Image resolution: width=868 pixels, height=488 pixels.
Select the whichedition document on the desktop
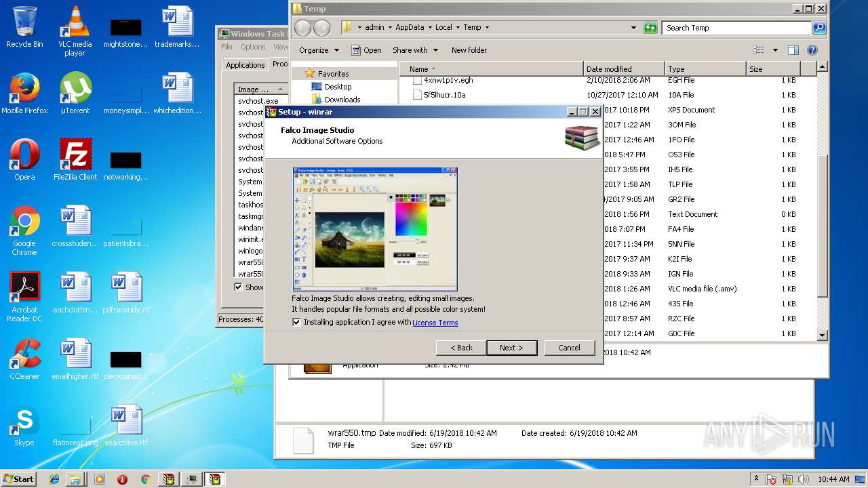[177, 94]
